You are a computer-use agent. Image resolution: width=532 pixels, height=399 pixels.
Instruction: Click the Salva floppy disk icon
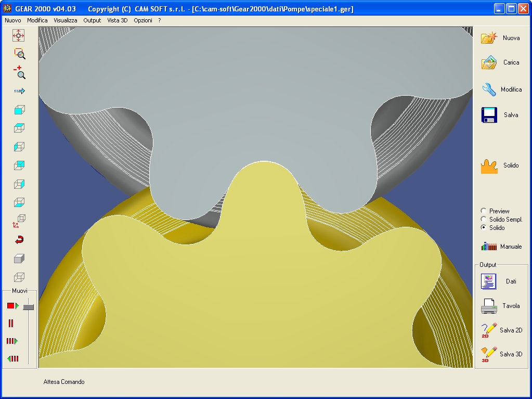[x=489, y=115]
